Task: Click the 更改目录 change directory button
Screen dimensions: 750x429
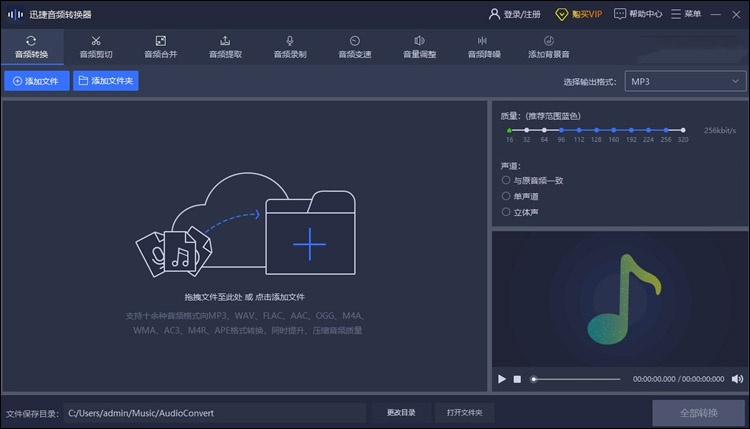Action: click(401, 413)
